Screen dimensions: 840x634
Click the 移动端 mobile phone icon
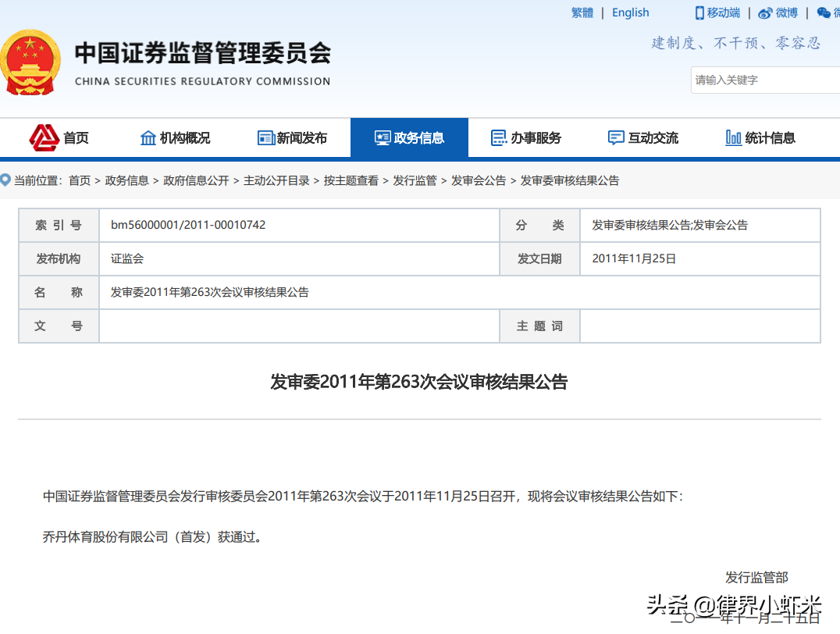699,12
